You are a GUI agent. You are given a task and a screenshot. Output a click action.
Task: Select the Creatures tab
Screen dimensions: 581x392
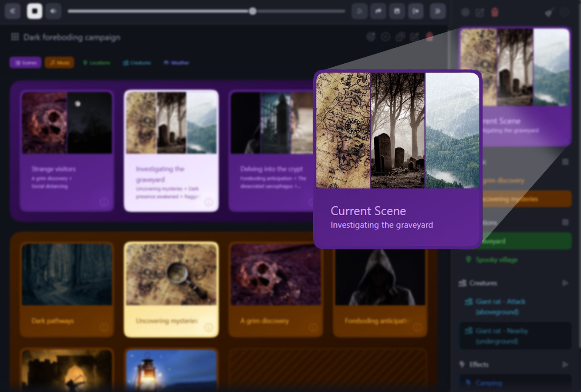pyautogui.click(x=137, y=63)
